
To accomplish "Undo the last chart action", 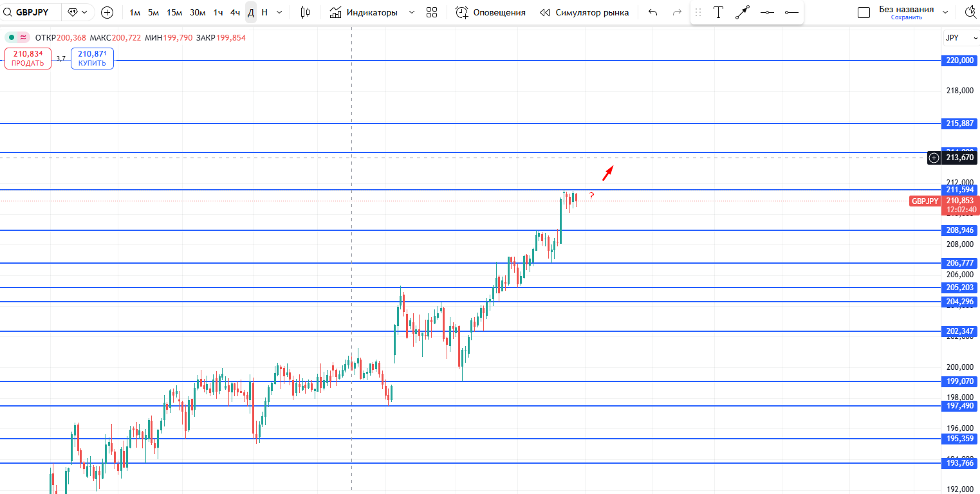I will pos(653,12).
